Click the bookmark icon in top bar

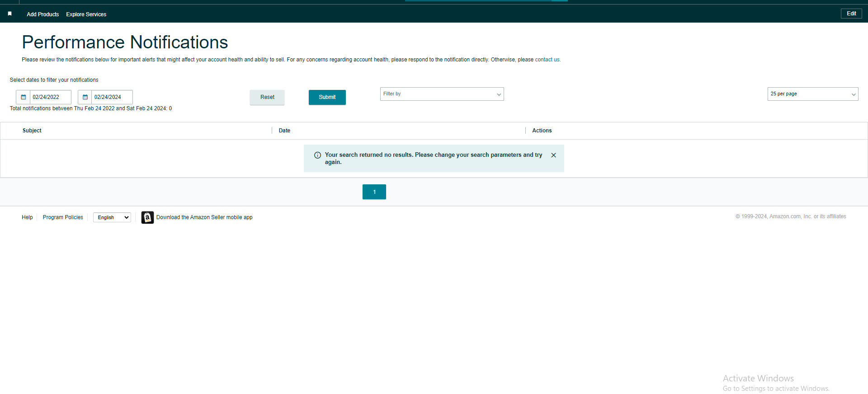coord(9,14)
